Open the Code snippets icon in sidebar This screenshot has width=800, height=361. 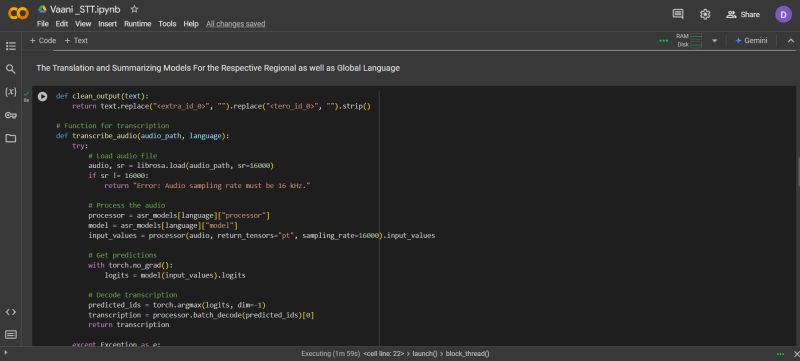point(11,312)
